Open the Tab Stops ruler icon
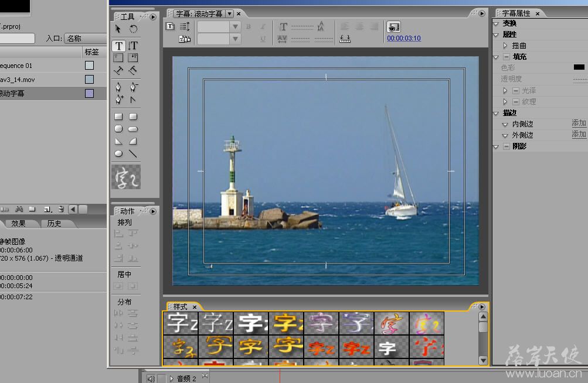588x383 pixels. [345, 39]
